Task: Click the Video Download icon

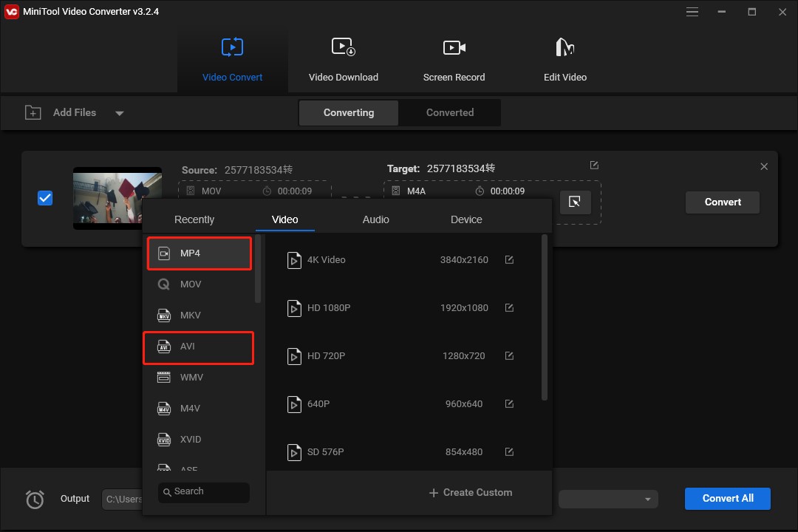Action: click(343, 47)
